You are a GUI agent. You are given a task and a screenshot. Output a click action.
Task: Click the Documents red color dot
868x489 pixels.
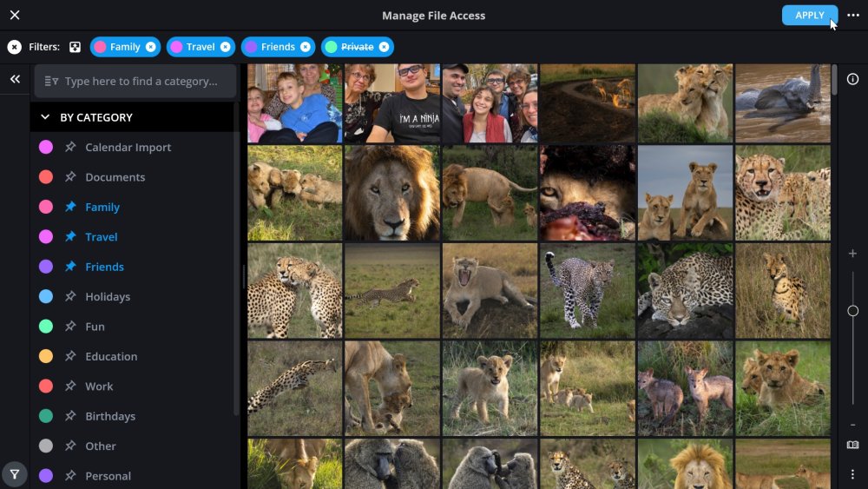(46, 177)
